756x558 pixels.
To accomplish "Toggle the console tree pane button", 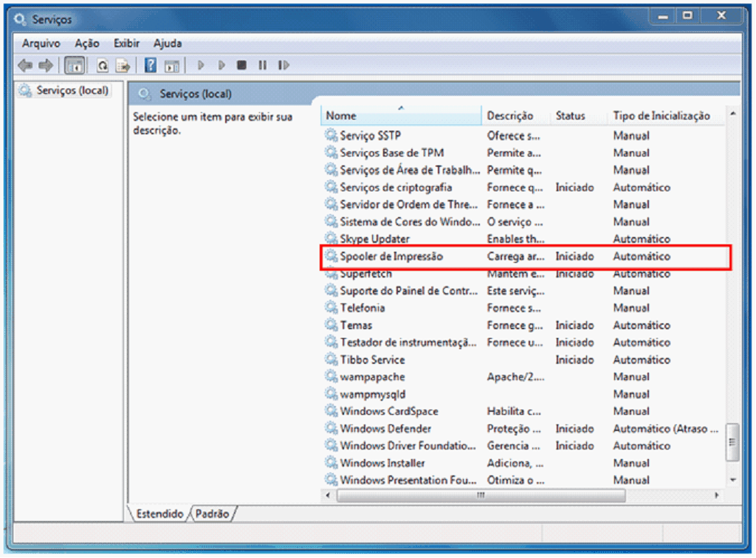I will point(75,66).
